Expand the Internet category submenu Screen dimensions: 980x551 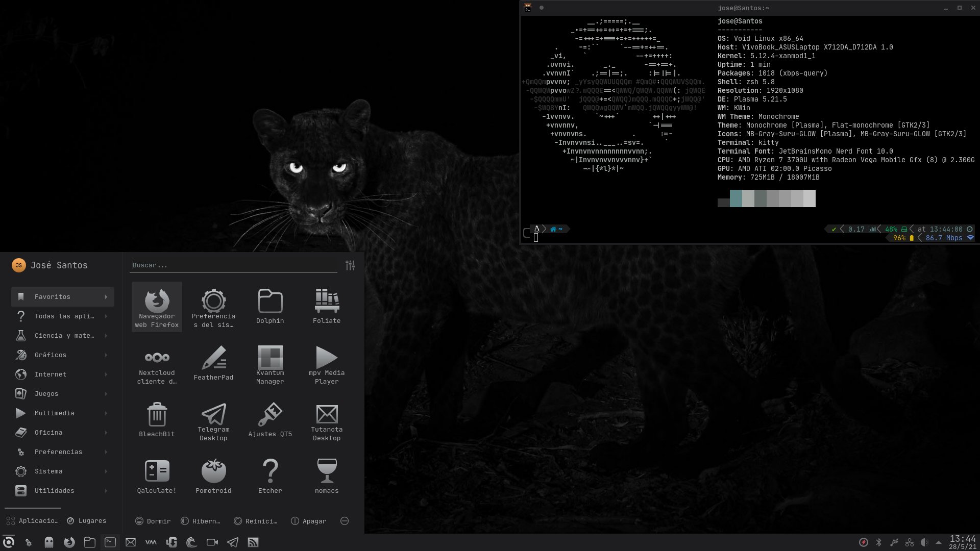(x=62, y=374)
